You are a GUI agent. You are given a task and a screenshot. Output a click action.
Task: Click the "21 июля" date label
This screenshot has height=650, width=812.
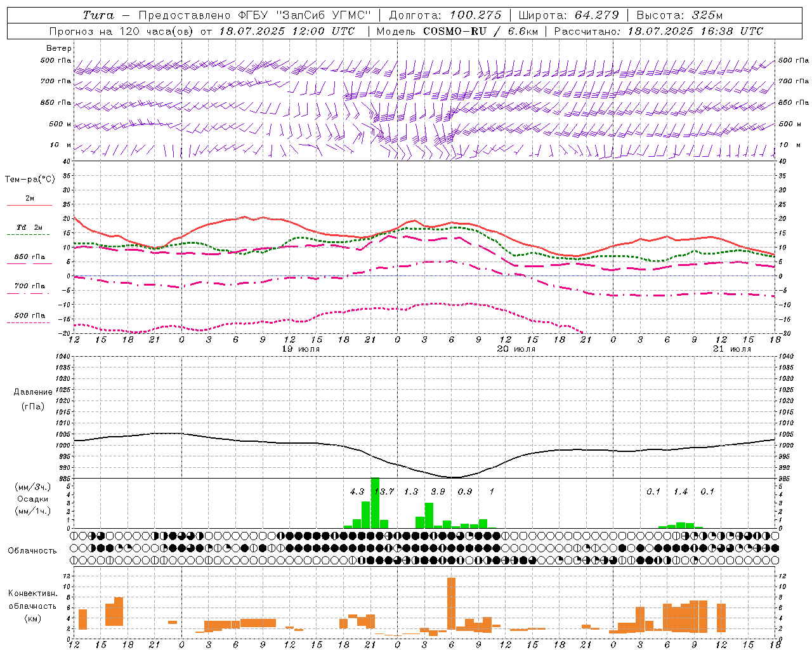click(732, 349)
